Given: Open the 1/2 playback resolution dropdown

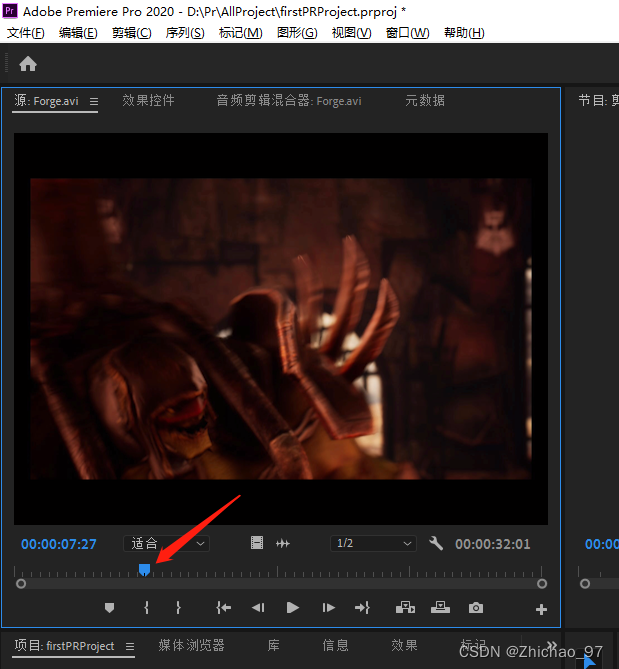Looking at the screenshot, I should tap(373, 544).
